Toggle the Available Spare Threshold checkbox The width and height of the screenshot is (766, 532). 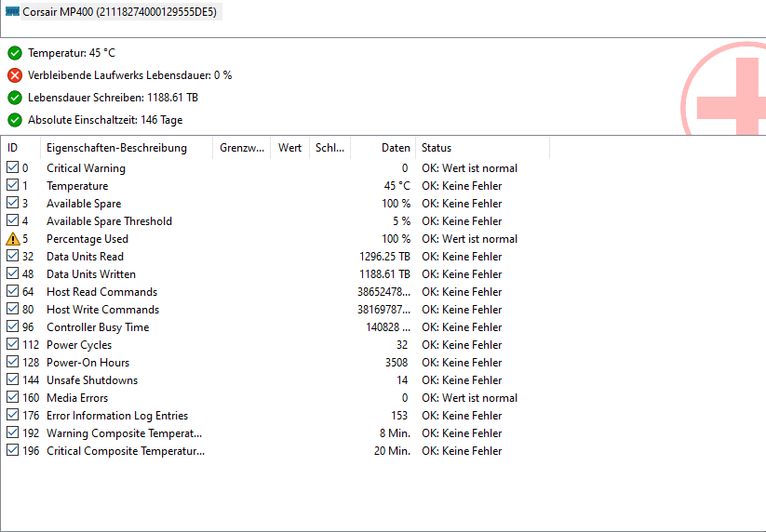click(13, 220)
